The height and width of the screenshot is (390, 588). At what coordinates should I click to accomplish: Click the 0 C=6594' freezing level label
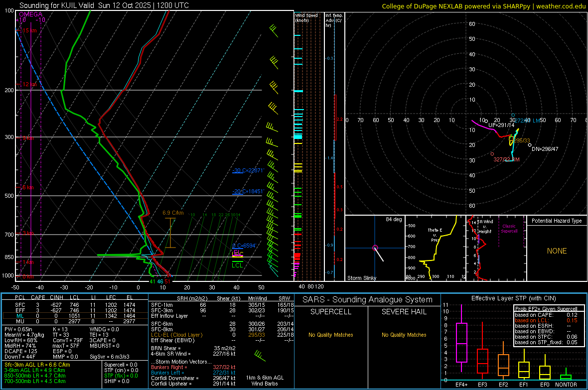[x=244, y=246]
